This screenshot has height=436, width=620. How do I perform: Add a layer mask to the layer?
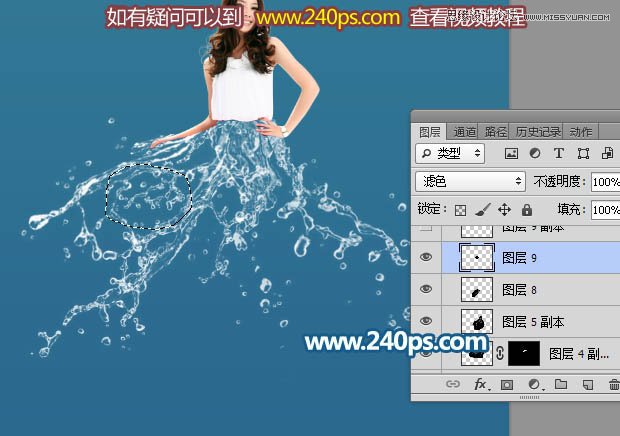tap(507, 385)
